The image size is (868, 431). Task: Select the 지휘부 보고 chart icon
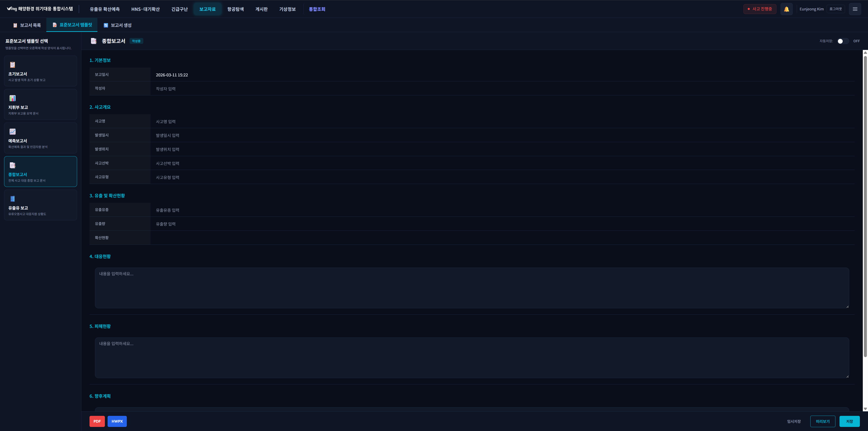[12, 98]
